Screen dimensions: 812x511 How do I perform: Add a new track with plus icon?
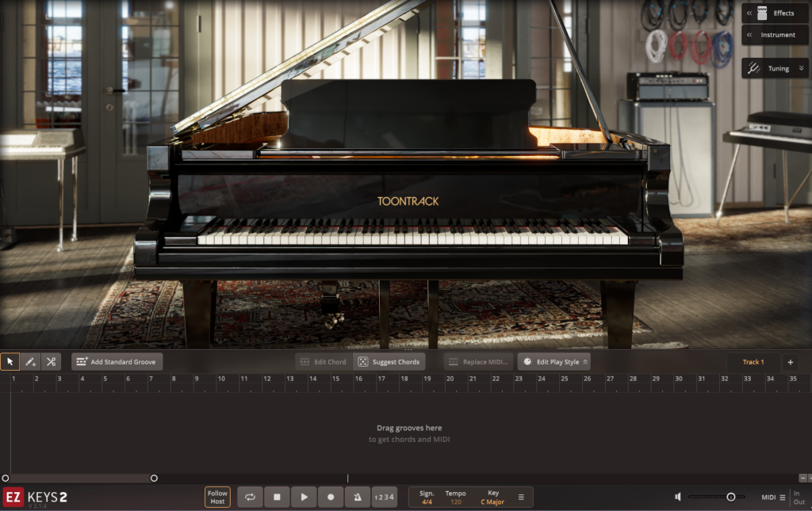[x=790, y=362]
